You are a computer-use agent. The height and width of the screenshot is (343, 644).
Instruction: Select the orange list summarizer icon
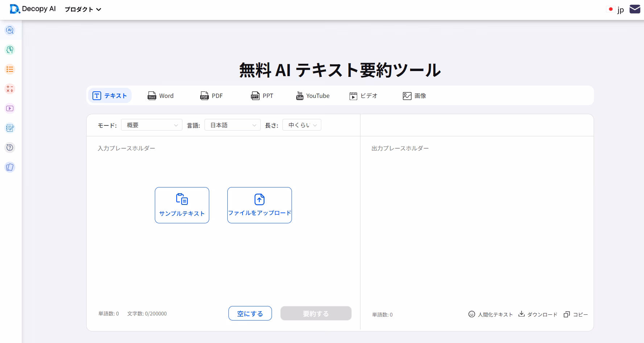tap(10, 69)
